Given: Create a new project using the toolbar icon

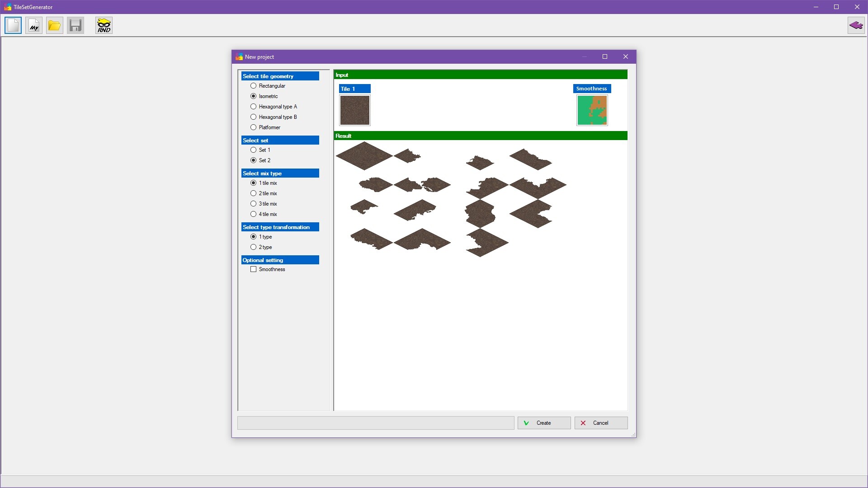Looking at the screenshot, I should click(13, 25).
